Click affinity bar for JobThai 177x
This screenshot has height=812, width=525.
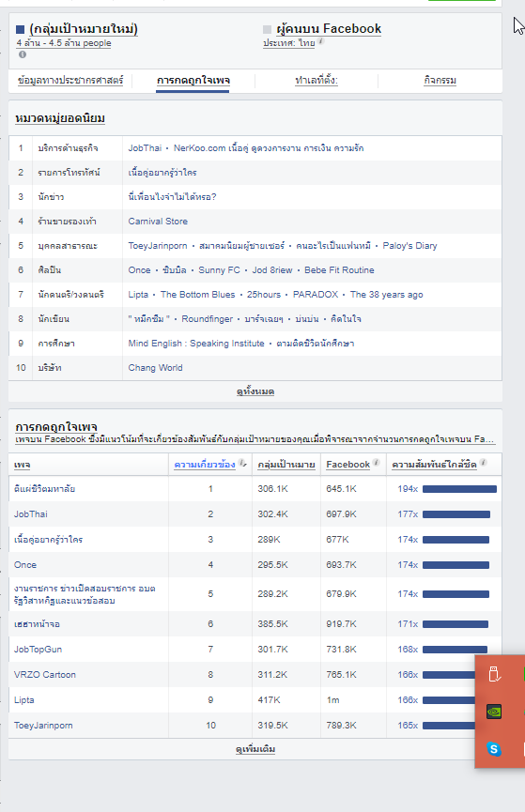point(456,514)
